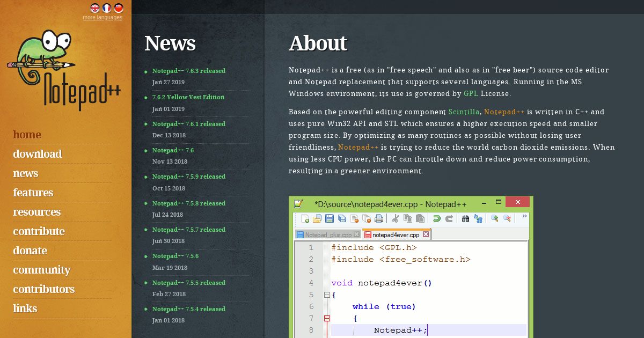Click the Cut scissors icon

tap(396, 218)
